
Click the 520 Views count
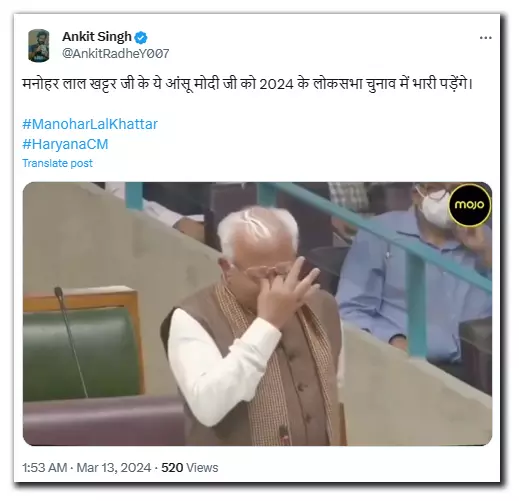point(190,467)
